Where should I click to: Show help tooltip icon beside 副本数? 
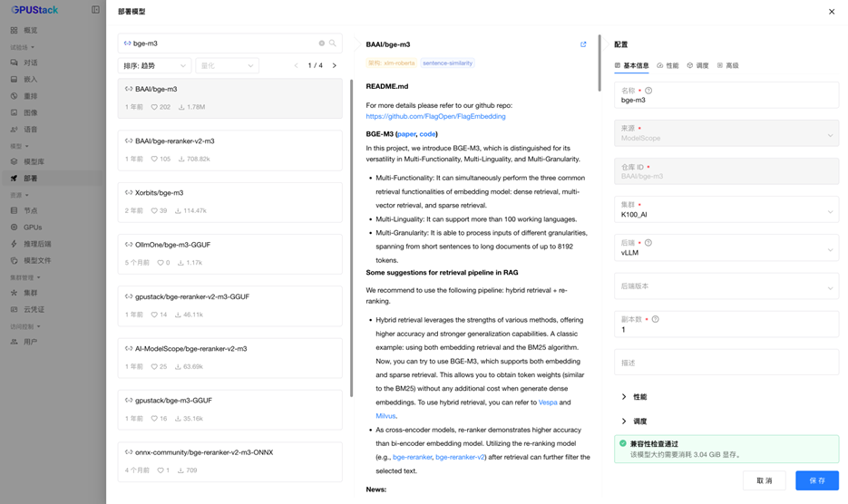pyautogui.click(x=656, y=319)
